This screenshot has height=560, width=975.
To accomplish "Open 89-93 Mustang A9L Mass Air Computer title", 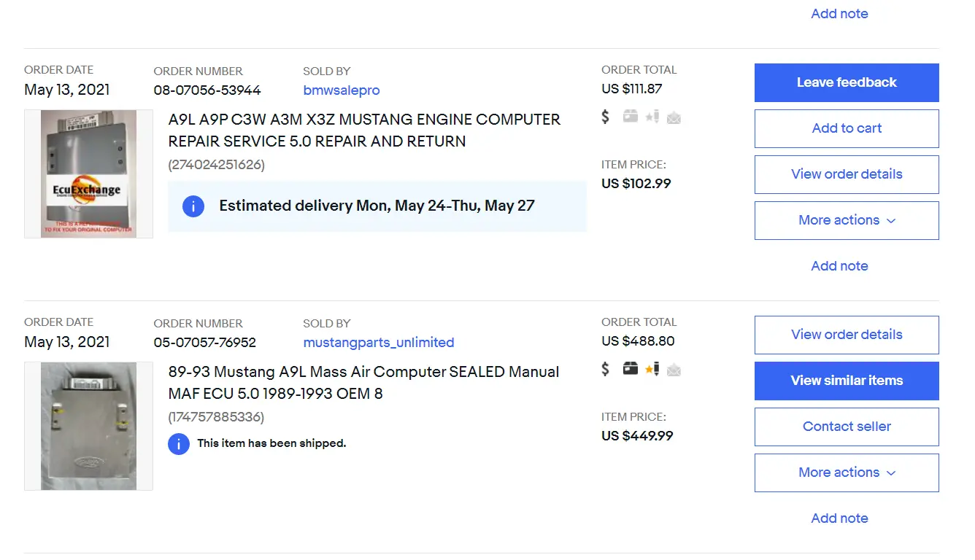I will pos(363,383).
